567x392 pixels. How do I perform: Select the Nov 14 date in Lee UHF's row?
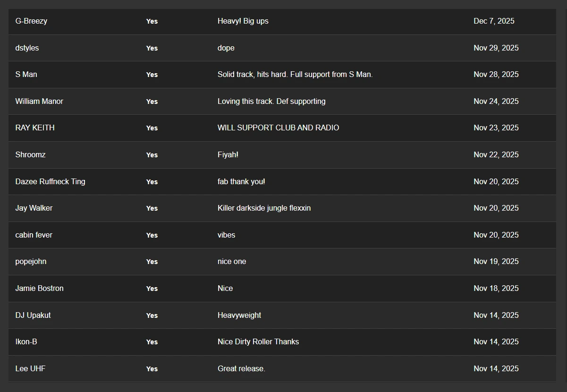pos(496,369)
